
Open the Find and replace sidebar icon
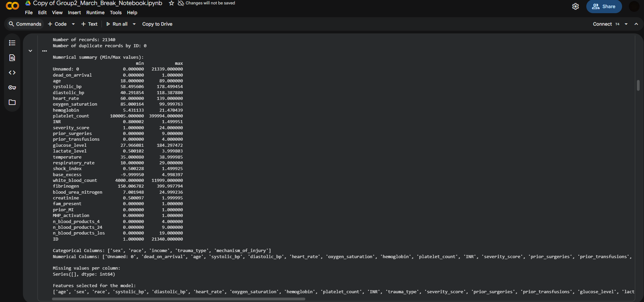12,58
